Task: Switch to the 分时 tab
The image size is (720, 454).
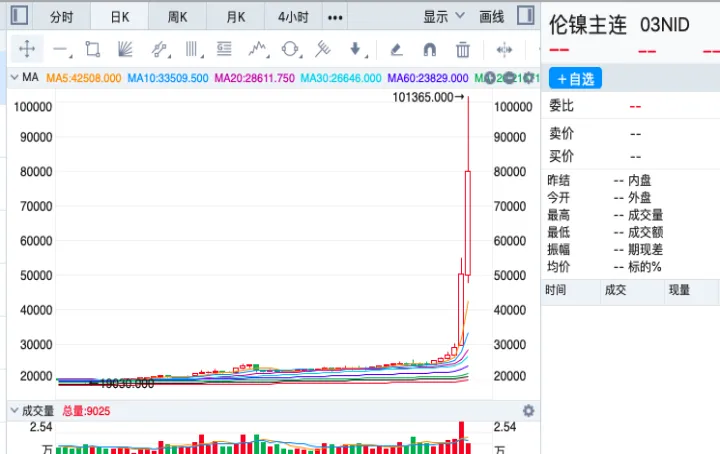Action: [62, 17]
